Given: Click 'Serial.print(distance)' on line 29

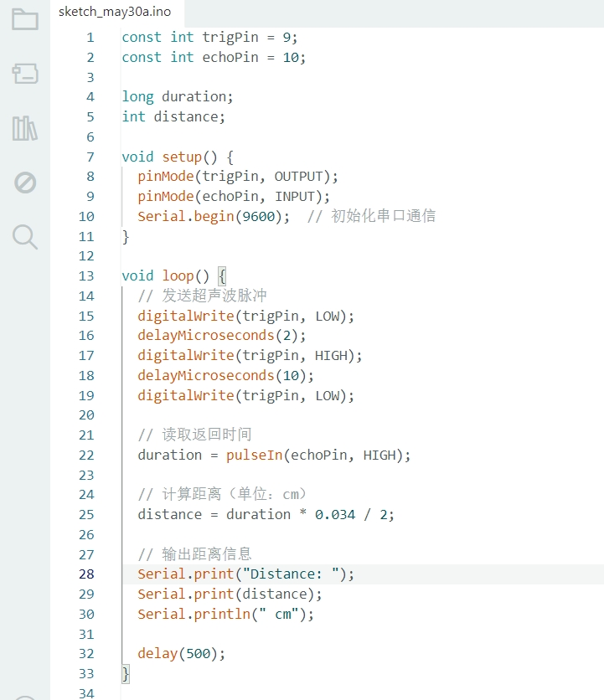Looking at the screenshot, I should tap(226, 594).
